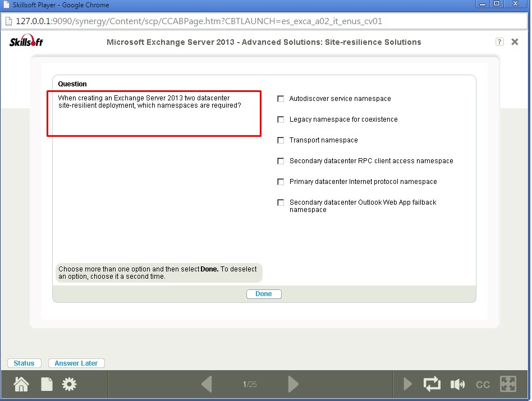Screen dimensions: 532x401
Task: Open the document page icon in bottom toolbar
Action: [47, 384]
